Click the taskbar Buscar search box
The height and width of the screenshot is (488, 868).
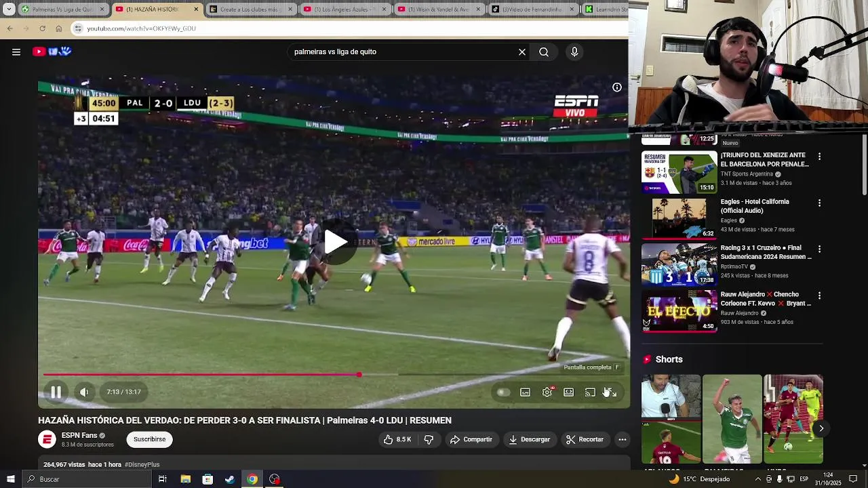[86, 479]
